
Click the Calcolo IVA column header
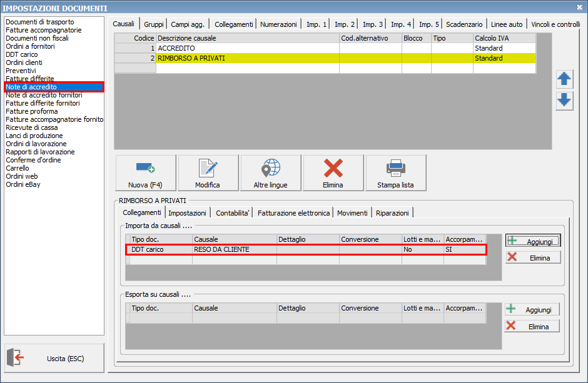coord(504,38)
